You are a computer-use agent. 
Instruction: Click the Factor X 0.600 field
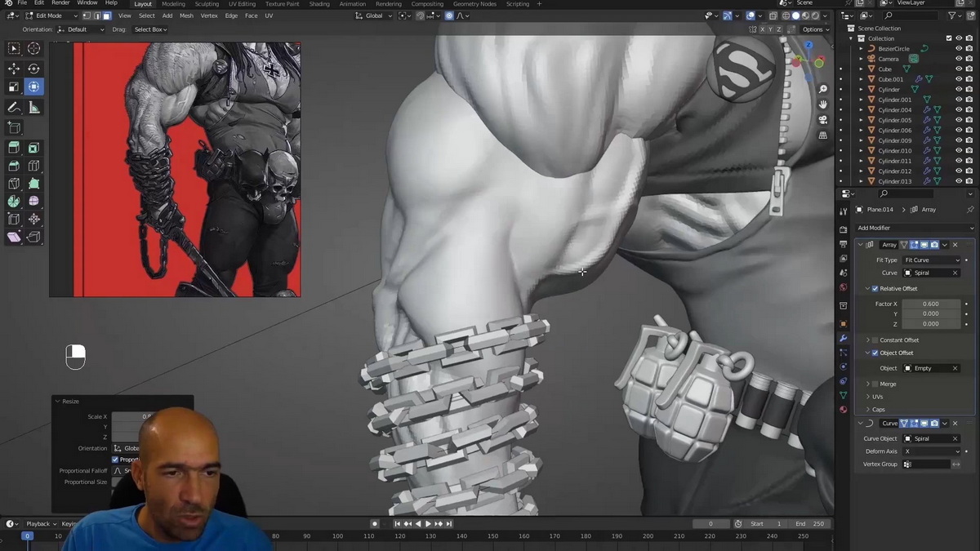coord(931,304)
